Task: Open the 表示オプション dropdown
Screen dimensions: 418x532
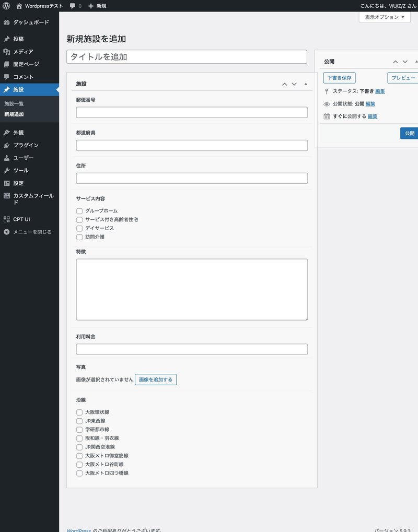Action: click(x=385, y=17)
